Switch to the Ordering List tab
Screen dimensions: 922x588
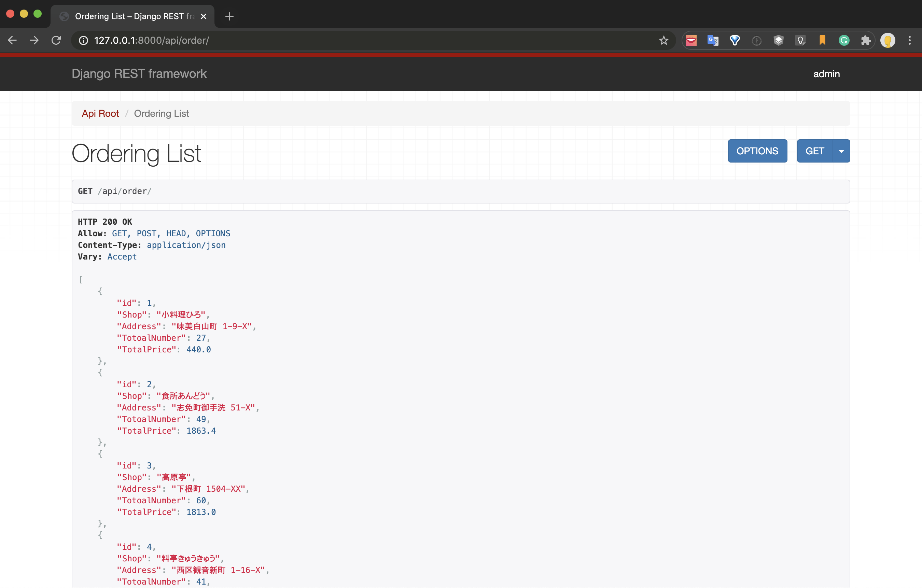tap(126, 16)
